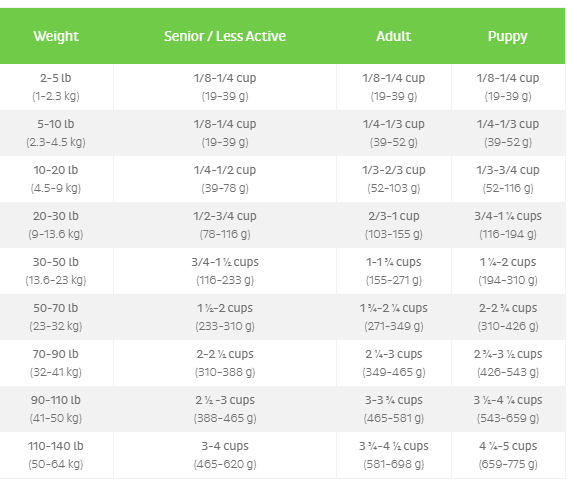Click the puppy 2-2 ¾ cups cell

coord(508,317)
